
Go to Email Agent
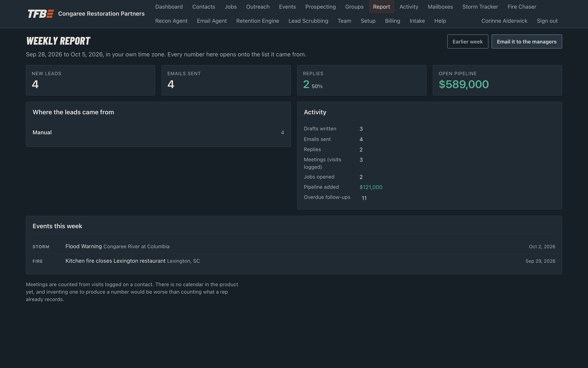212,21
